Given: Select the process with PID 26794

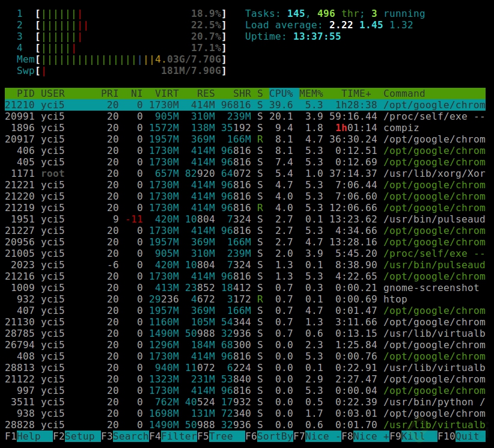Looking at the screenshot, I should point(245,345).
